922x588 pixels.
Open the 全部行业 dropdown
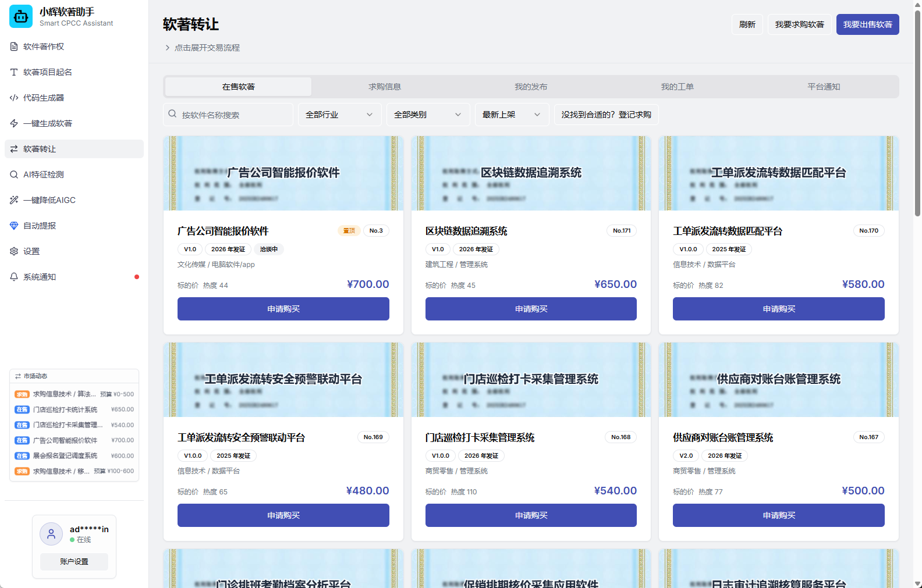pyautogui.click(x=340, y=115)
